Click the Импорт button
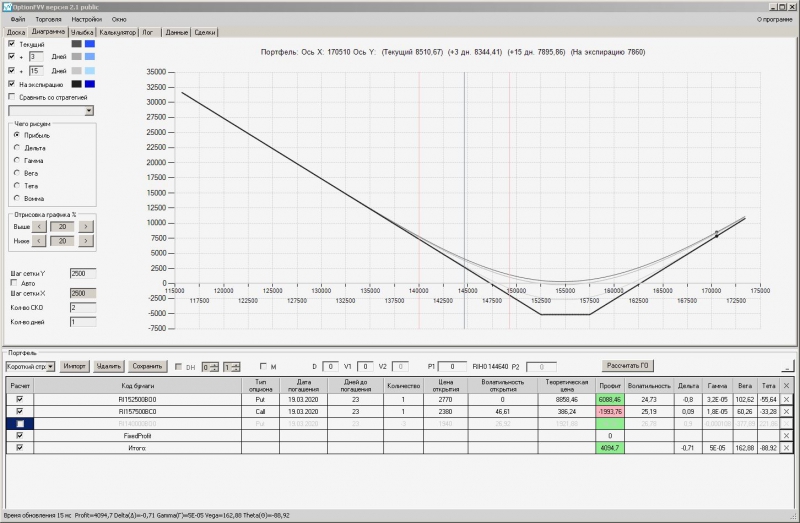The image size is (800, 523). [74, 366]
